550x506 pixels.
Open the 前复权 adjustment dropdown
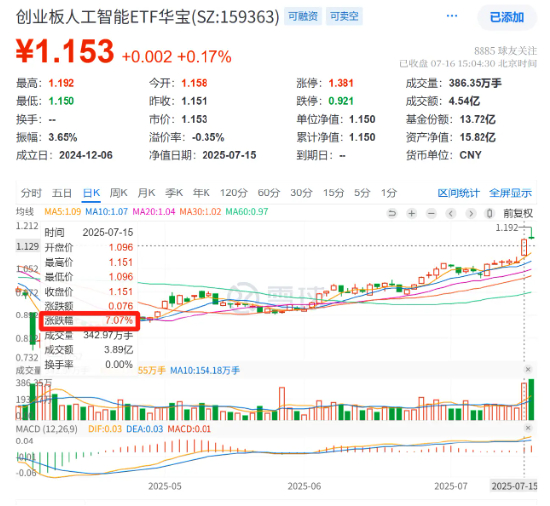tap(518, 213)
